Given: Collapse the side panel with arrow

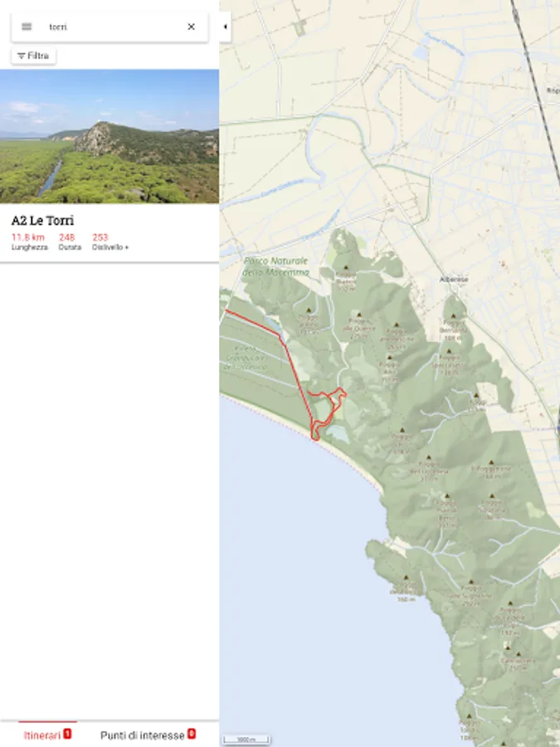Looking at the screenshot, I should click(225, 27).
